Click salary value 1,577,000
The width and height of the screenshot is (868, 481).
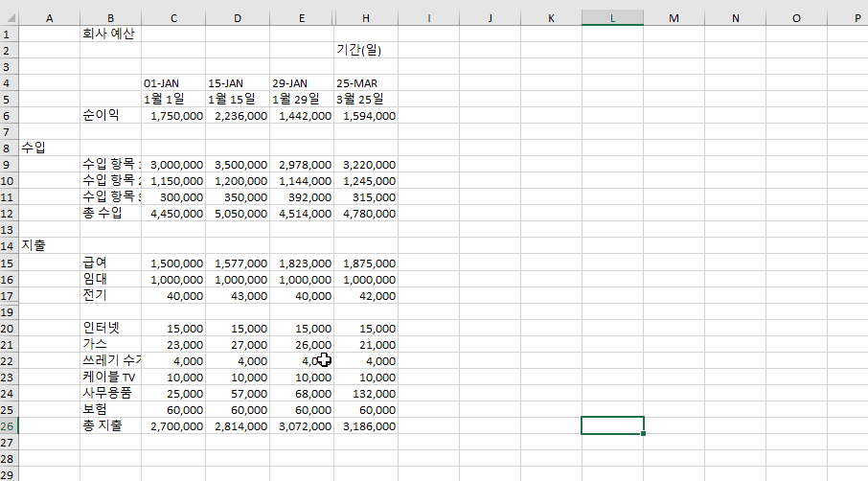click(x=238, y=263)
